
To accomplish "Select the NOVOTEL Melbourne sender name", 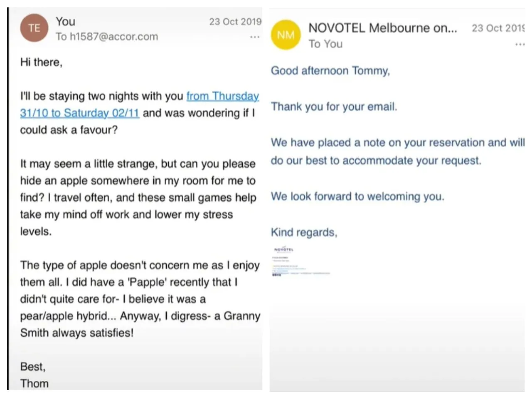I will click(x=382, y=28).
